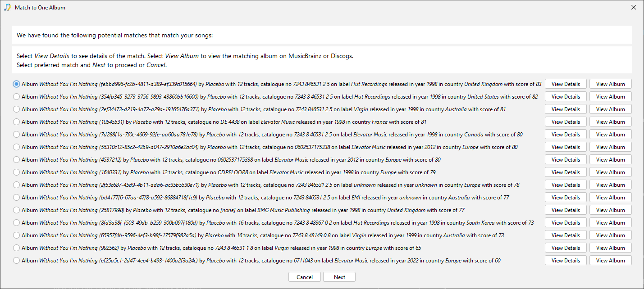The width and height of the screenshot is (644, 289).
Task: View Album for Canada score 80 match
Action: coord(611,135)
